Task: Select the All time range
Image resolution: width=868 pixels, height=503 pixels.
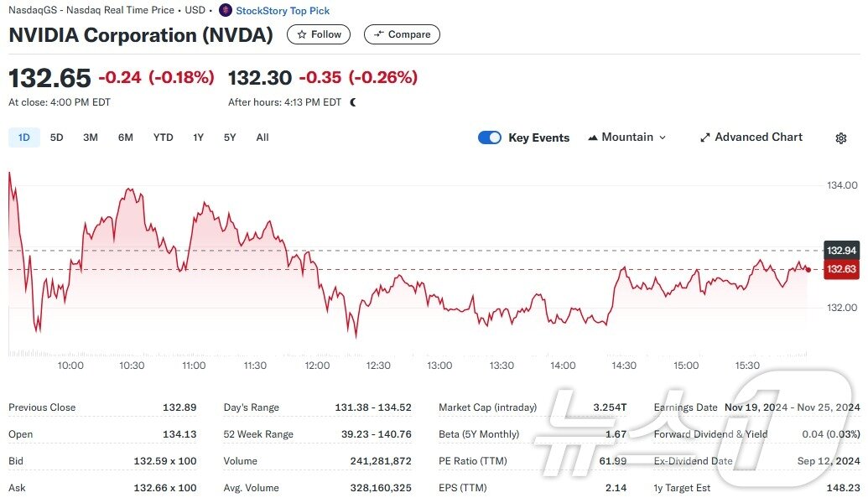Action: click(x=262, y=137)
